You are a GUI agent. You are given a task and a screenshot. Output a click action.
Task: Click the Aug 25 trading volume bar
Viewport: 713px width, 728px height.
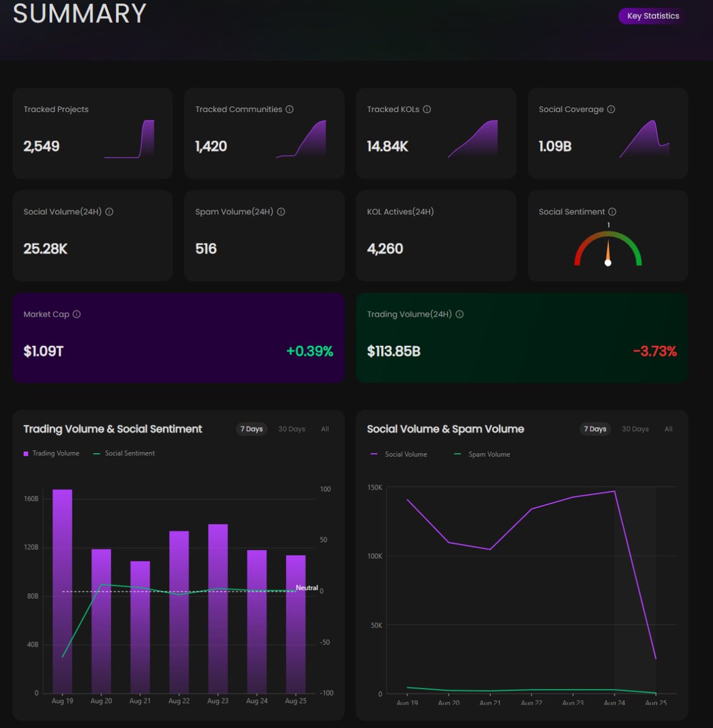[x=296, y=624]
